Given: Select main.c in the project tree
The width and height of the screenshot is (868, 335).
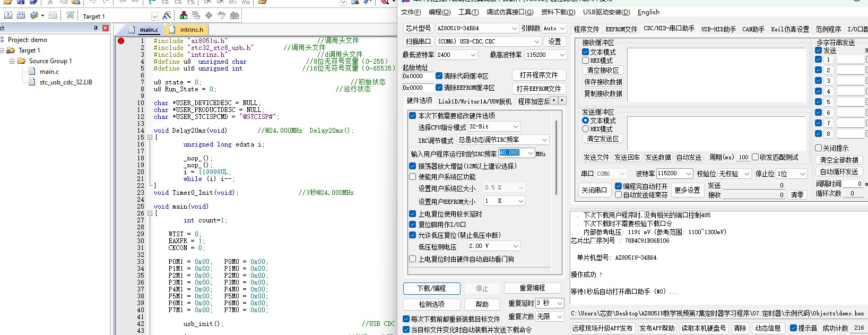Looking at the screenshot, I should click(49, 72).
